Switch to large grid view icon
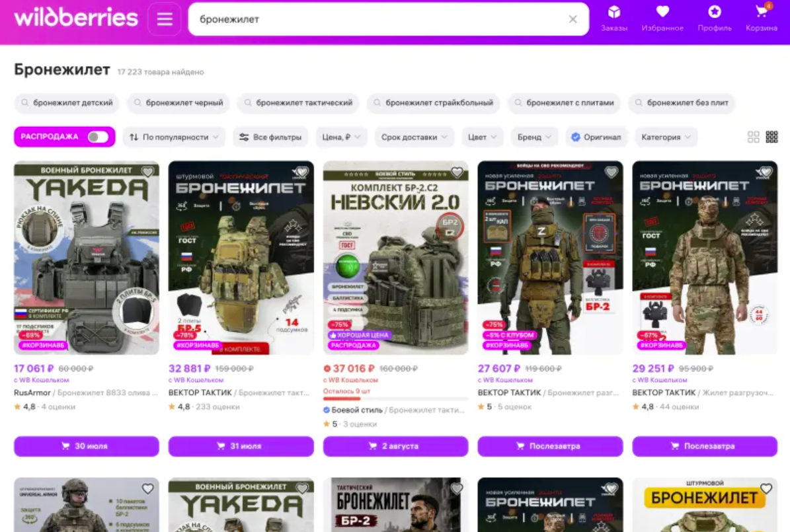The image size is (790, 532). [753, 137]
